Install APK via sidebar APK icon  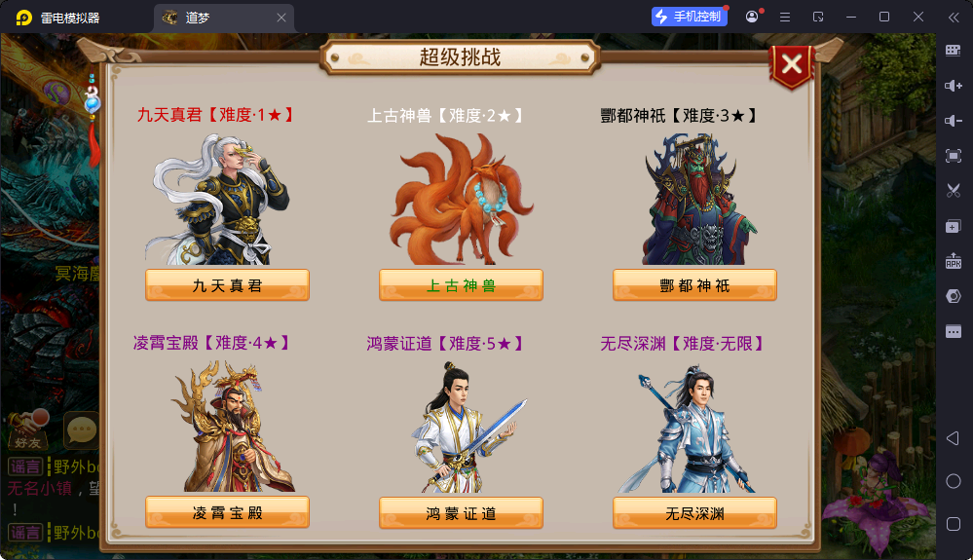click(954, 260)
